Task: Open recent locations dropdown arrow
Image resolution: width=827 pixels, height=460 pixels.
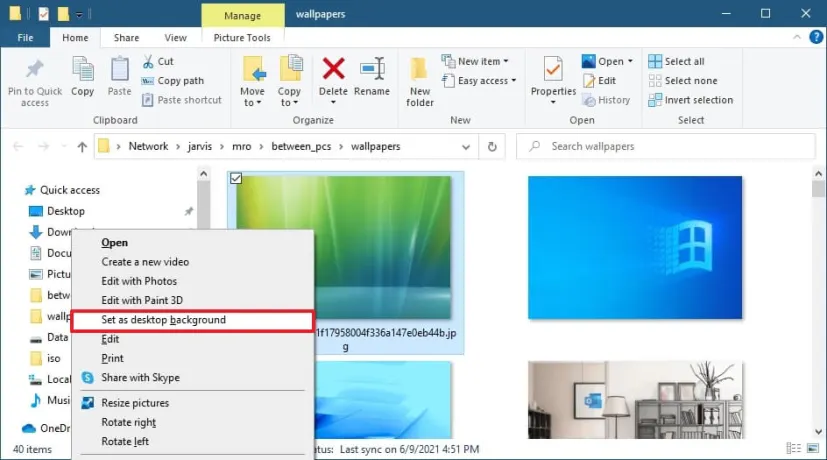Action: click(x=64, y=146)
